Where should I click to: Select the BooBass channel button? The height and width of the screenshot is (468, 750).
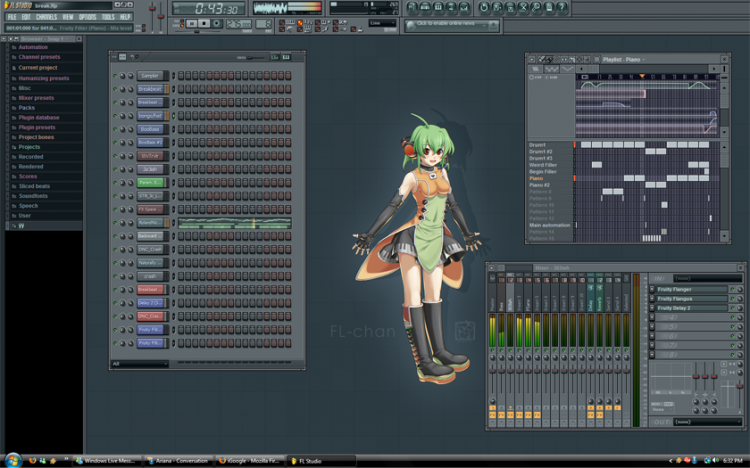pos(151,129)
